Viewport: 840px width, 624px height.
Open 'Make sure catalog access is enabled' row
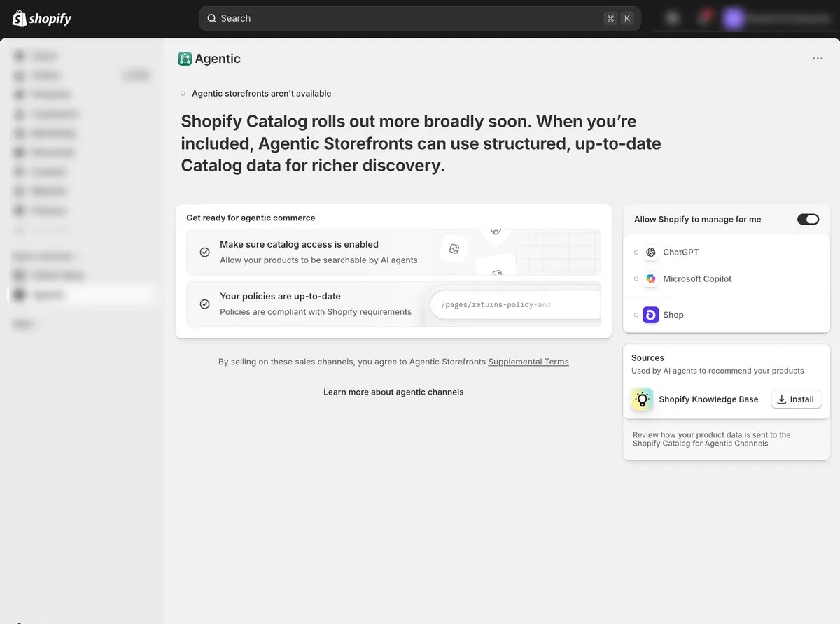point(393,252)
